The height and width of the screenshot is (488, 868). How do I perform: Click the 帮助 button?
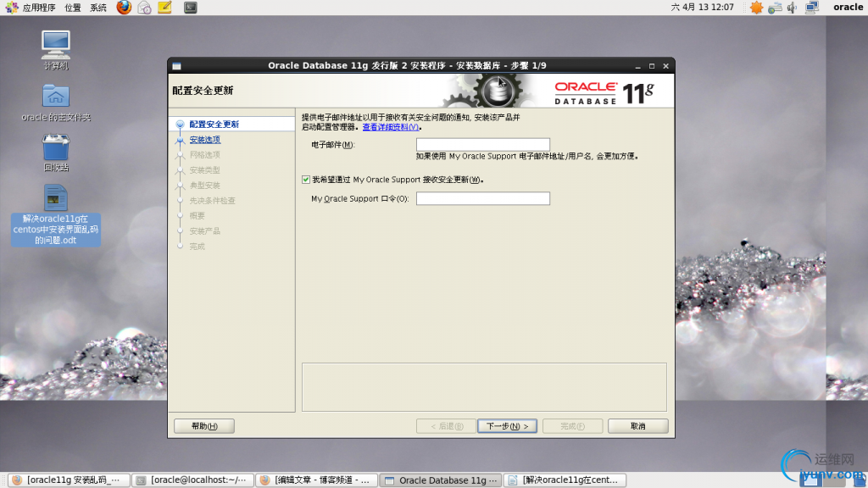204,426
